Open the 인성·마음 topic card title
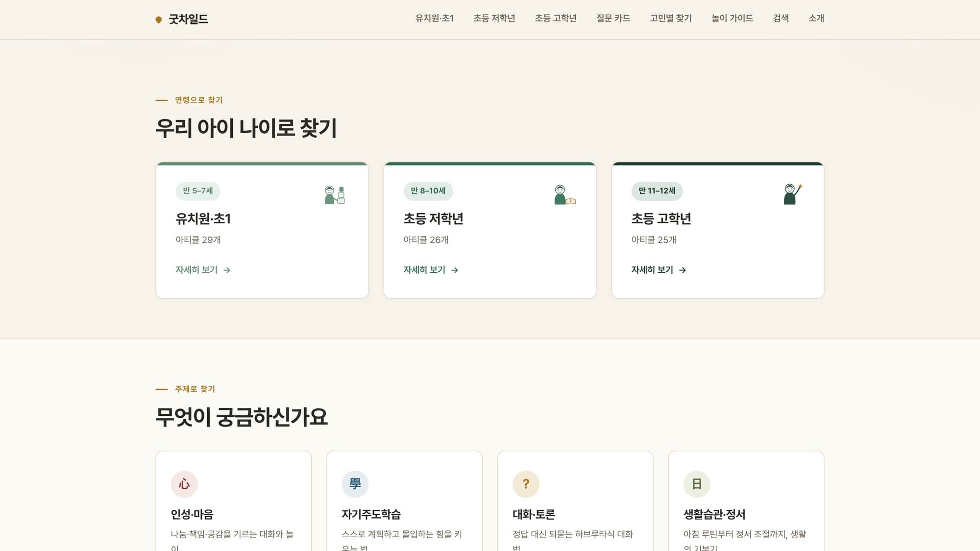 pos(192,514)
